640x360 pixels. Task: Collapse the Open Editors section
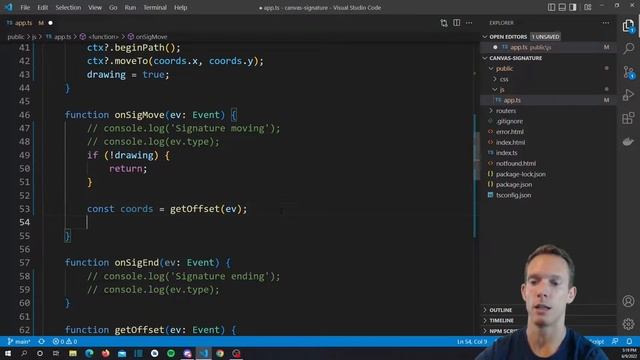click(508, 37)
